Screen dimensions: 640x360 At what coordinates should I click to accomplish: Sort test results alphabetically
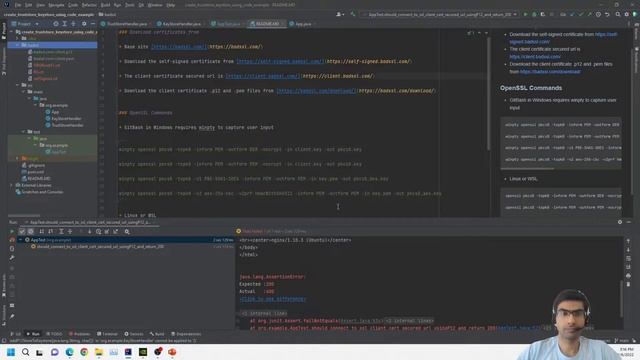pyautogui.click(x=42, y=231)
